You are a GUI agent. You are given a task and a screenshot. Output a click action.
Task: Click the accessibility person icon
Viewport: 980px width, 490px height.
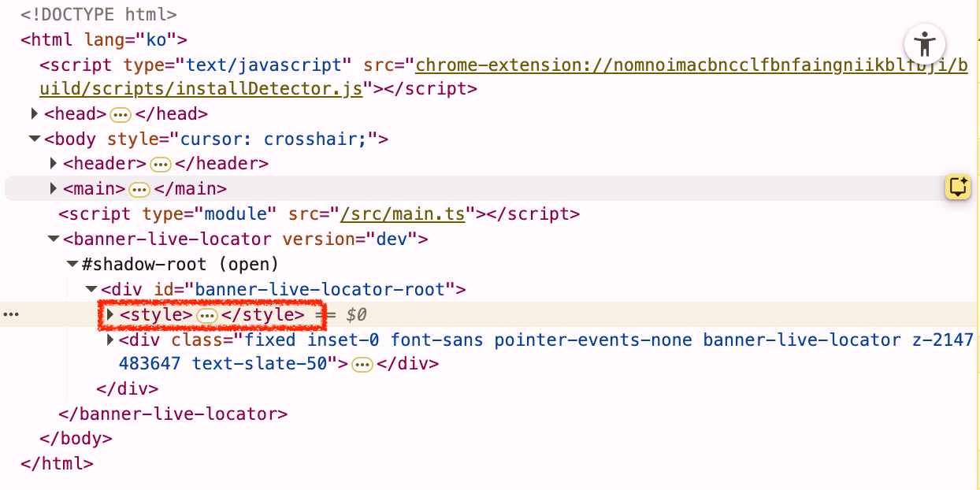pos(924,43)
